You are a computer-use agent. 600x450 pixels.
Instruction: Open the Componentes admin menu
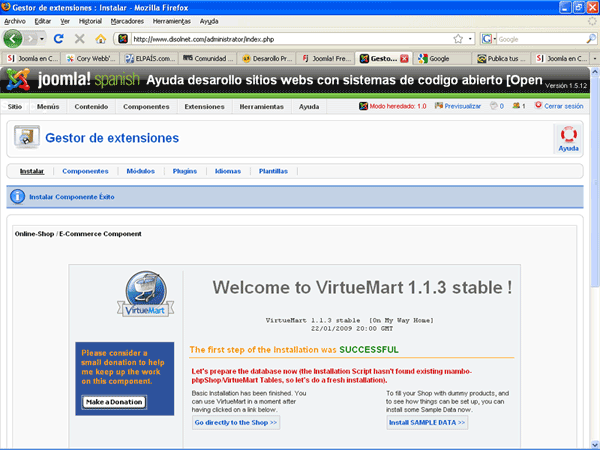146,106
